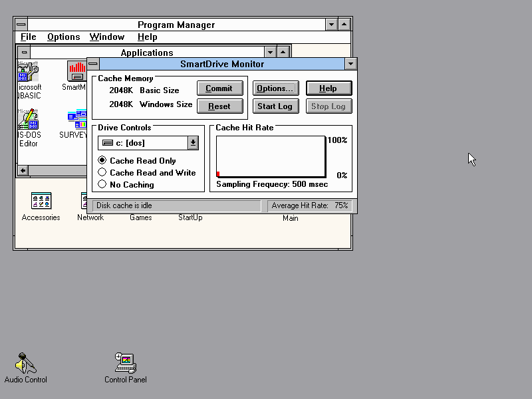Select the Accessories program group icon
Screen dimensions: 532x399
click(41, 201)
